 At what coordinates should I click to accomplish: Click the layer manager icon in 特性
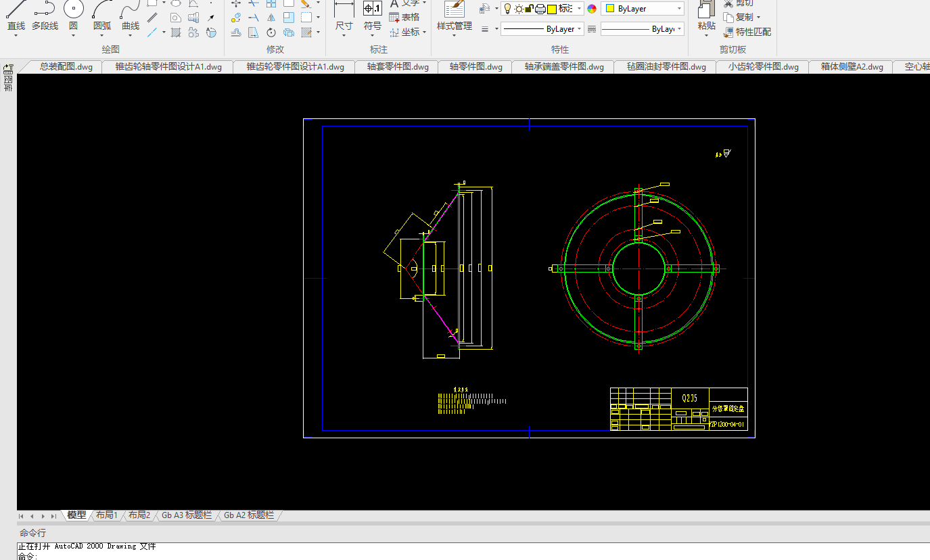coord(484,9)
